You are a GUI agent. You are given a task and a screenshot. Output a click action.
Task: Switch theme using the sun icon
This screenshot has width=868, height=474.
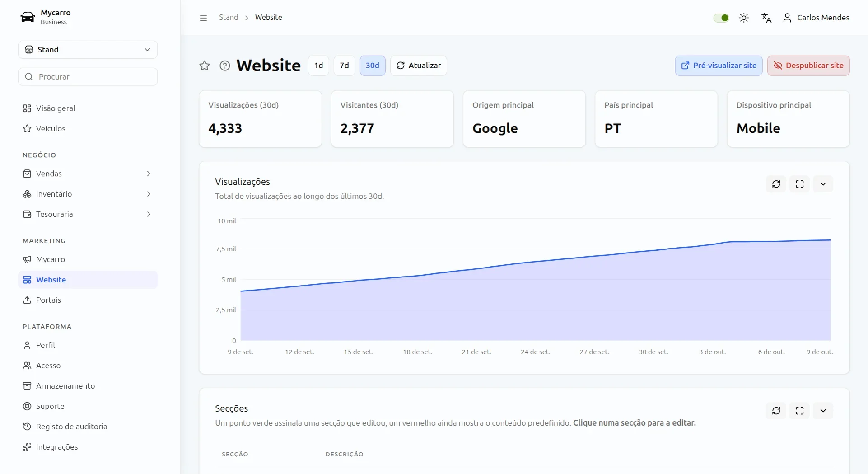744,18
